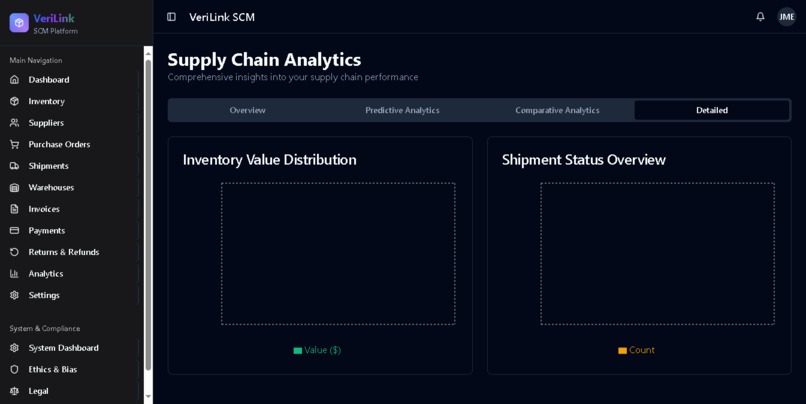
Task: Open the Comparative Analytics tab
Action: (x=557, y=110)
